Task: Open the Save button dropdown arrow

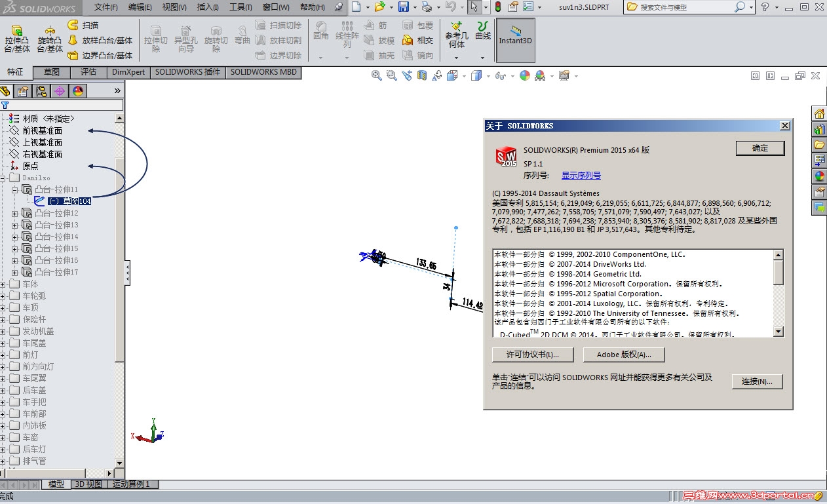Action: click(414, 7)
